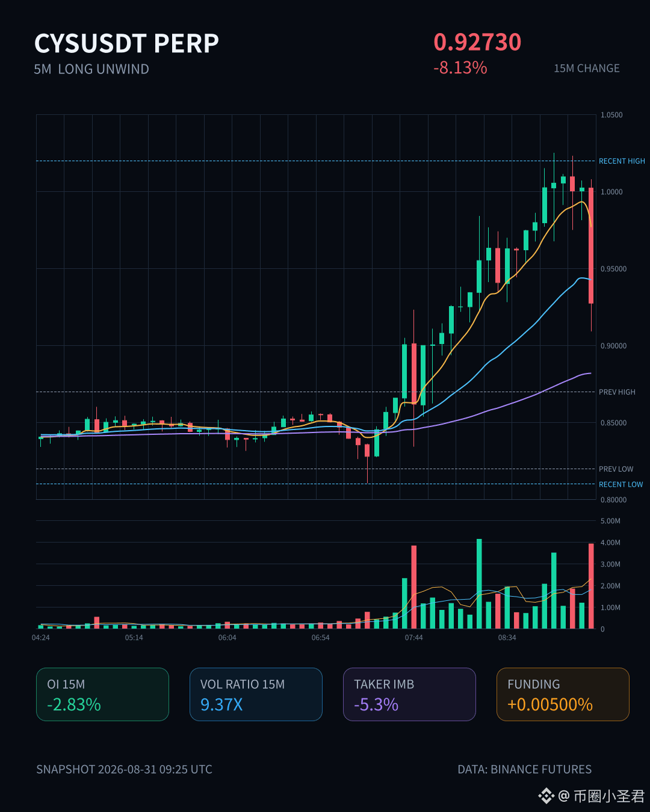This screenshot has width=650, height=812.
Task: Click the DATA: BINANCE FUTURES text
Action: [525, 769]
